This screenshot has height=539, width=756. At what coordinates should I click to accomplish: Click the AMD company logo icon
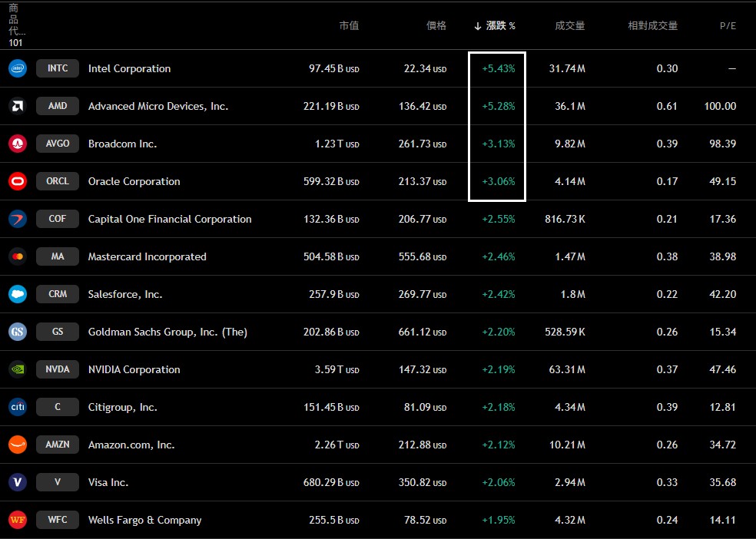17,106
